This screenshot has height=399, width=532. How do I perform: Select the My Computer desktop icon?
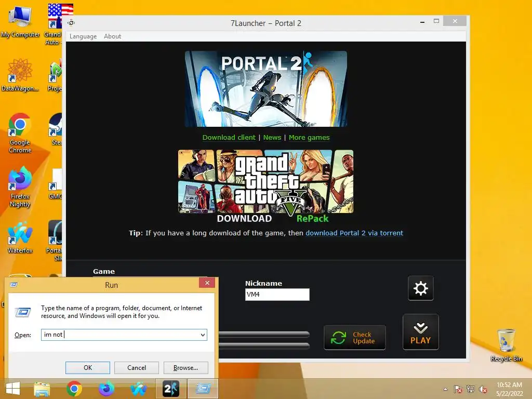pyautogui.click(x=20, y=21)
